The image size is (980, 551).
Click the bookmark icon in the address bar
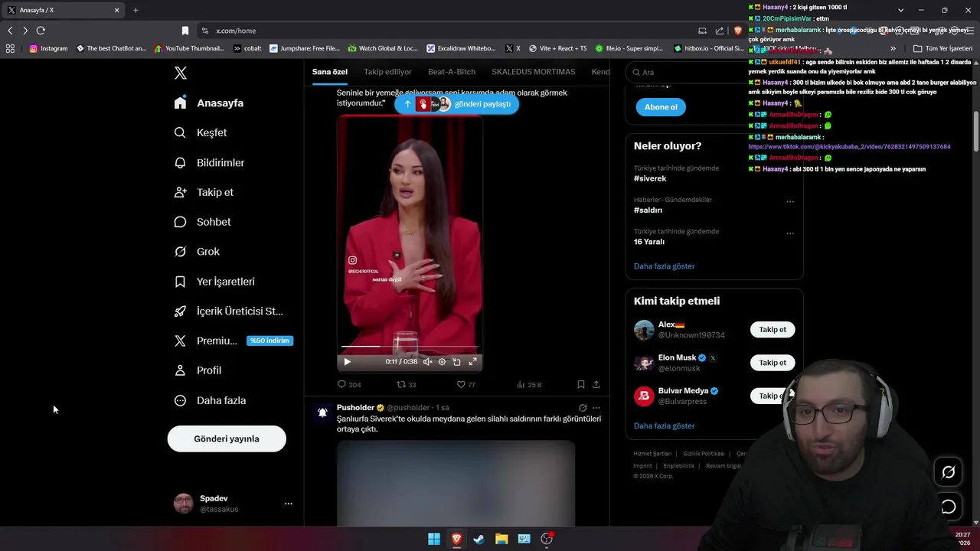(x=185, y=31)
